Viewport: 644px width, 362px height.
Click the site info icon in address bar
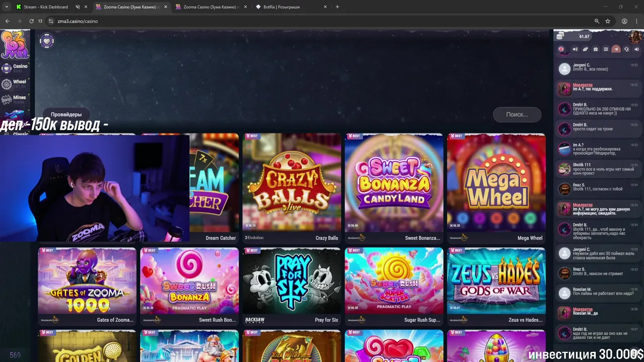pyautogui.click(x=51, y=21)
